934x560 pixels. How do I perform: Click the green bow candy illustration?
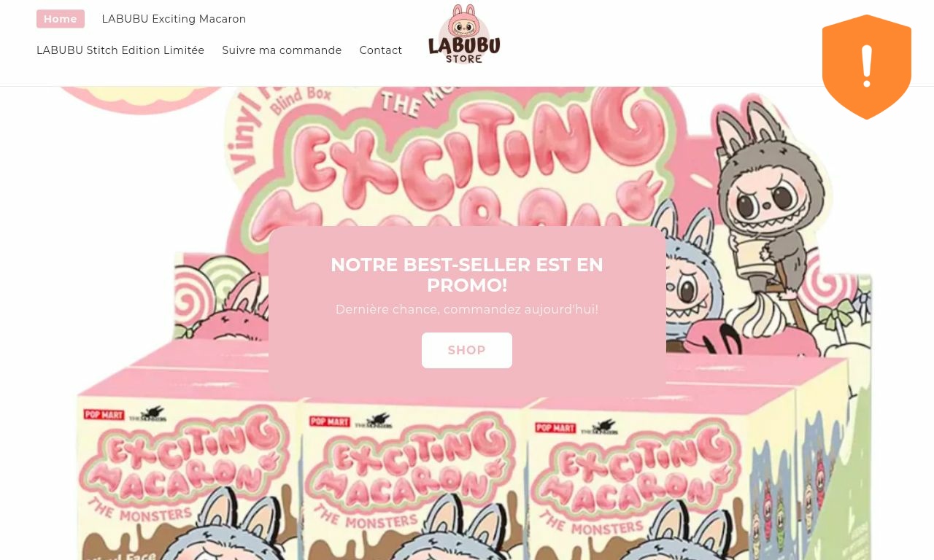click(835, 316)
